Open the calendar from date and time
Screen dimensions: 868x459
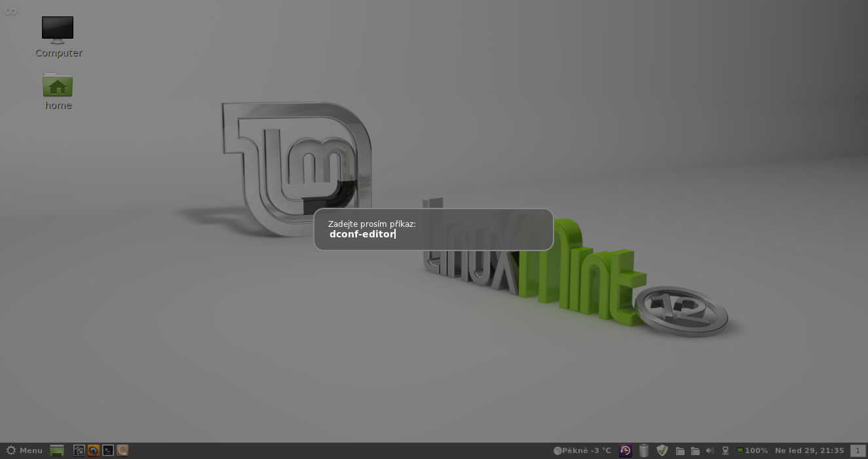pos(809,450)
